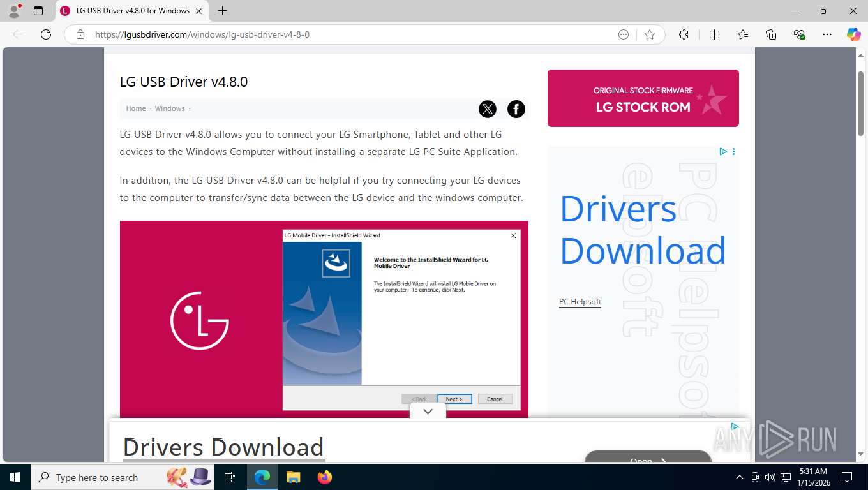
Task: Refresh the page
Action: 46,34
